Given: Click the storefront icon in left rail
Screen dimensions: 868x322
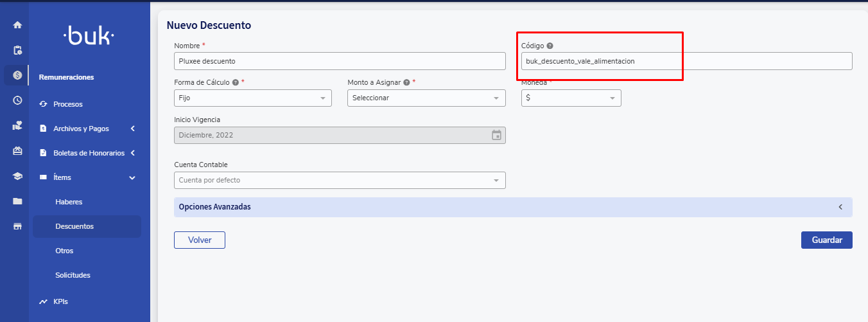Looking at the screenshot, I should (x=17, y=226).
